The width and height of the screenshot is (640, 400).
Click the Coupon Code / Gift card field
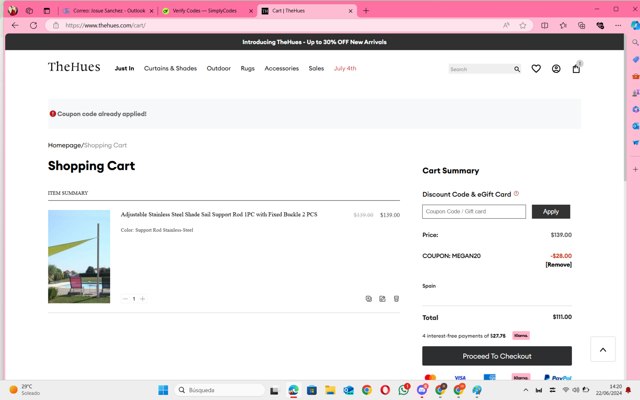474,211
